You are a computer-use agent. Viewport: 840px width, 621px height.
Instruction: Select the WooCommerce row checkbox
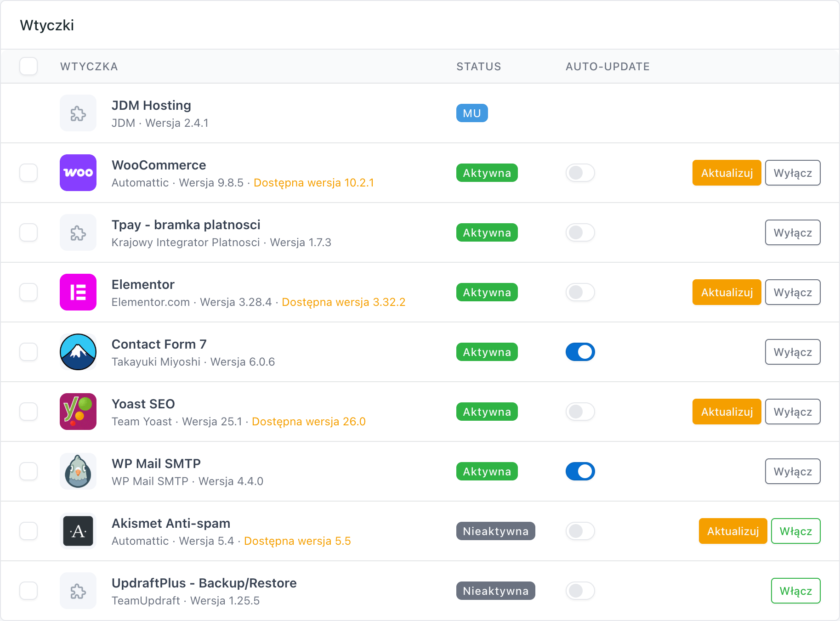28,173
